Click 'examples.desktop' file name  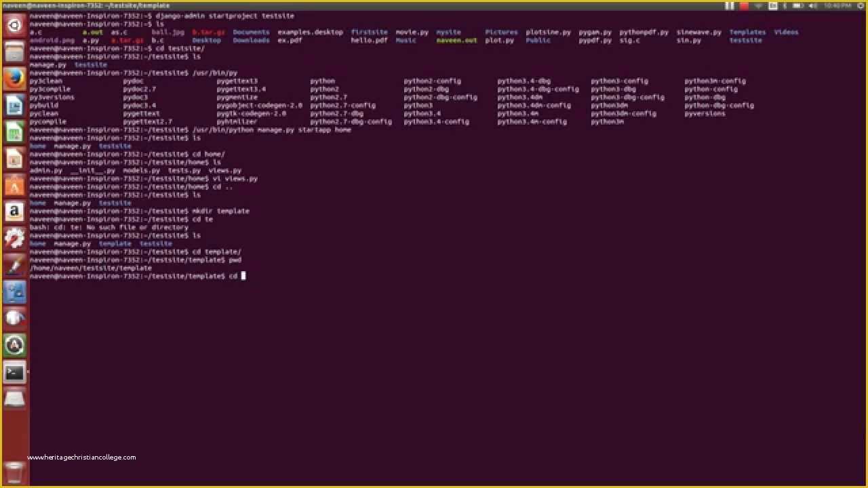[x=310, y=32]
